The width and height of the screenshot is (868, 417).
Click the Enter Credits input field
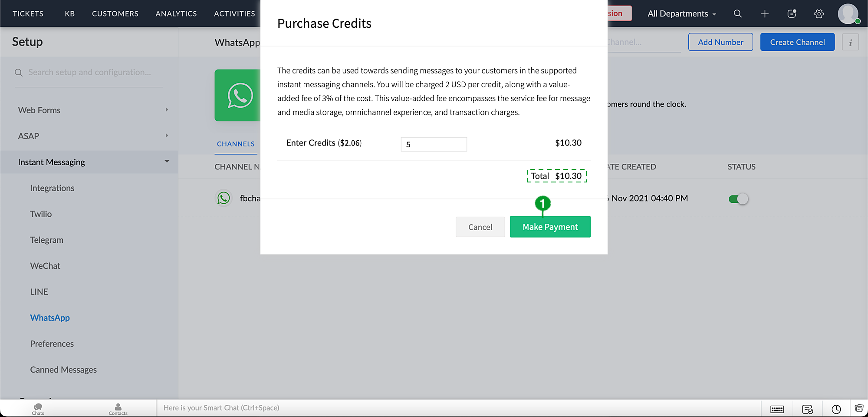pos(434,144)
